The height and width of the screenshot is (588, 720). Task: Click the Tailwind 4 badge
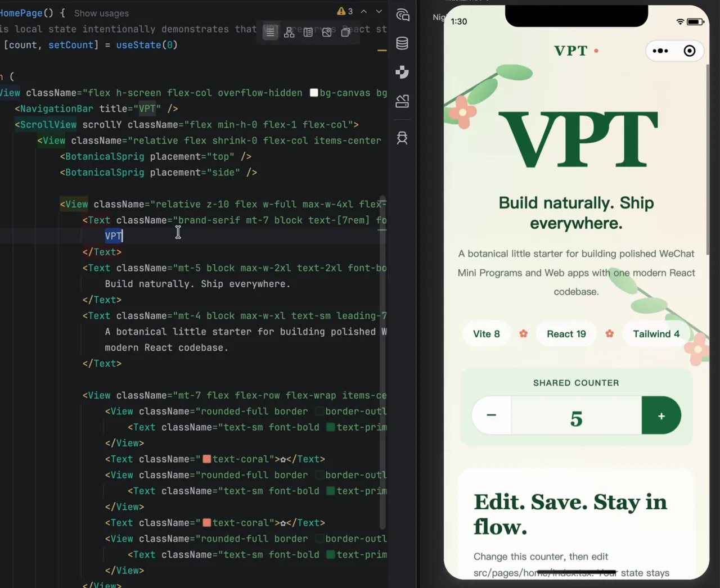point(656,334)
